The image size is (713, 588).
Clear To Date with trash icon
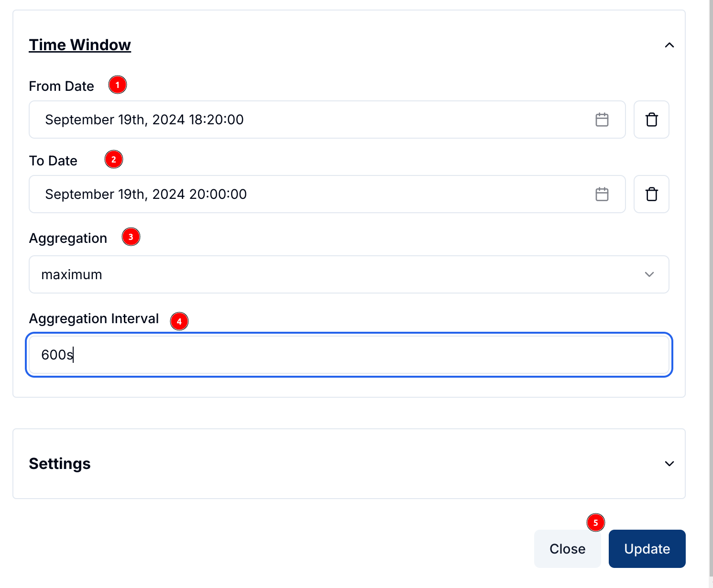tap(651, 194)
